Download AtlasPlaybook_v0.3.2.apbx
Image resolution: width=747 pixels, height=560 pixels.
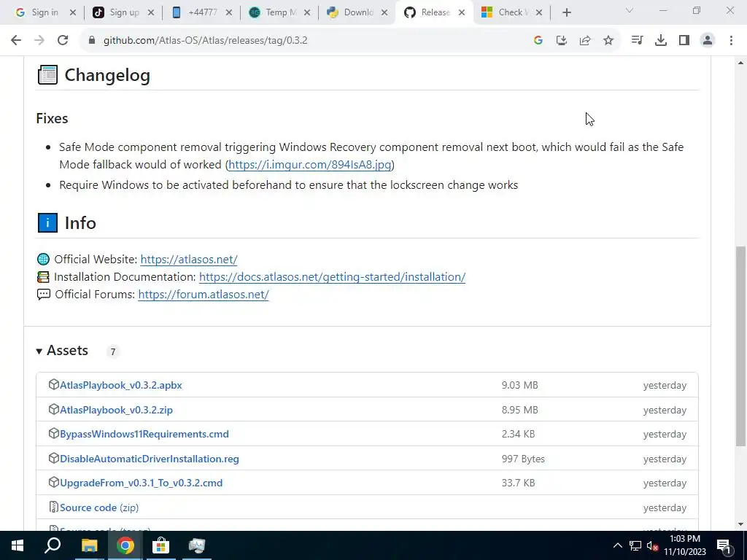[x=121, y=385]
